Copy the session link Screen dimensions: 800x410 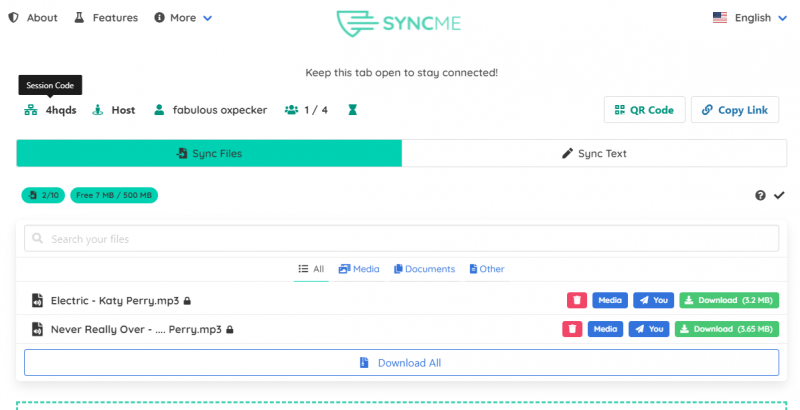tap(735, 110)
